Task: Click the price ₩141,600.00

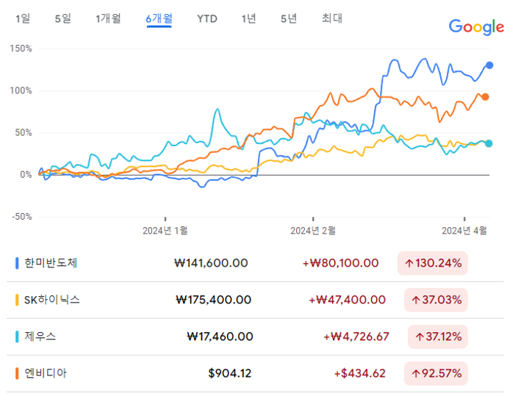Action: pyautogui.click(x=211, y=263)
